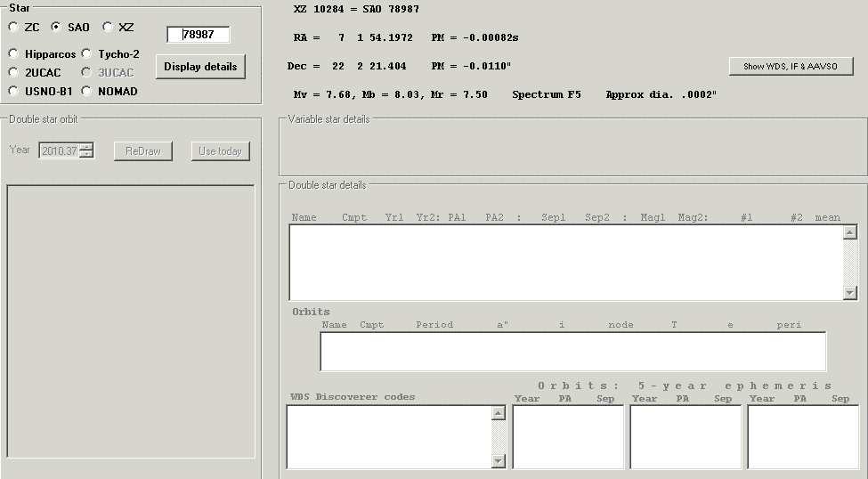This screenshot has height=479, width=868.
Task: Click up arrow of double star details scrollbar
Action: pyautogui.click(x=849, y=232)
